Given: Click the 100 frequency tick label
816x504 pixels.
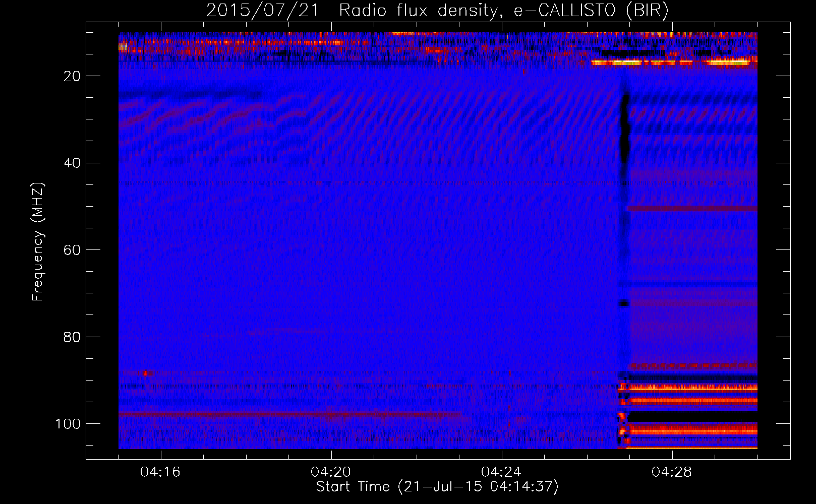Looking at the screenshot, I should 69,424.
